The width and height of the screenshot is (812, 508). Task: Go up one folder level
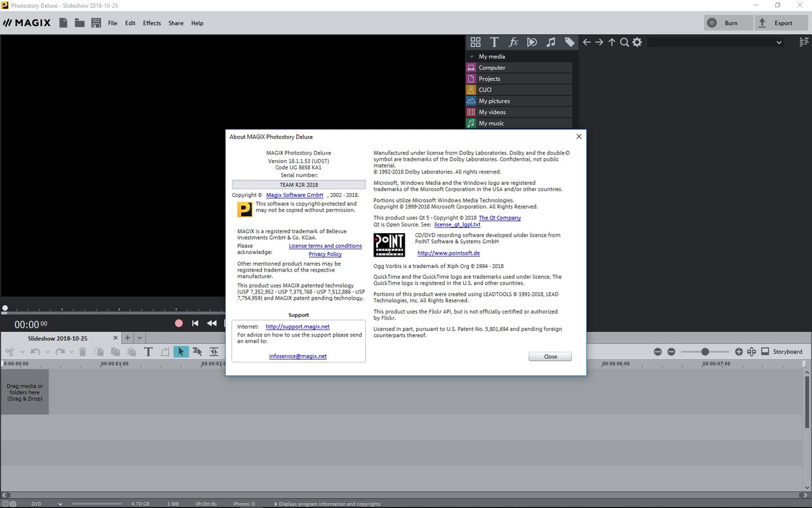tap(612, 42)
